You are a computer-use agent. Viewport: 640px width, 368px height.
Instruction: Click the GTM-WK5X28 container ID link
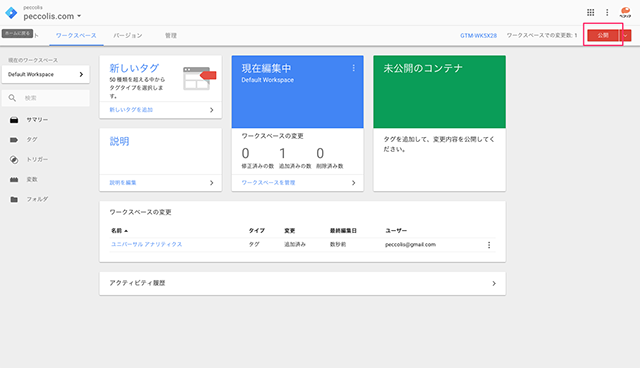pyautogui.click(x=478, y=35)
